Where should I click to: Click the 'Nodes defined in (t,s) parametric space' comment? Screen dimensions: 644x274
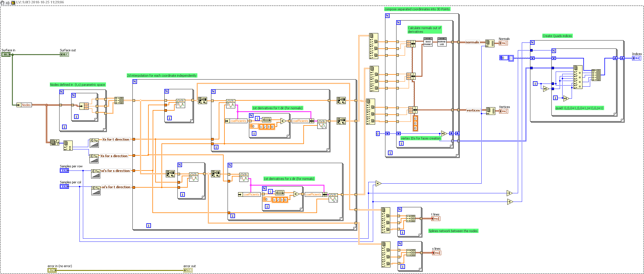pos(78,85)
